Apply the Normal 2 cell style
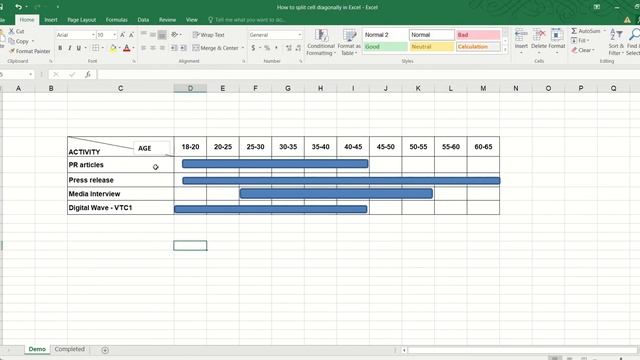 pos(385,35)
